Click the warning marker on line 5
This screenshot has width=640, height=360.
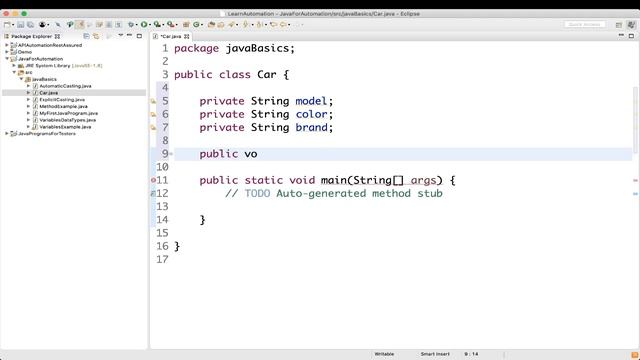153,101
